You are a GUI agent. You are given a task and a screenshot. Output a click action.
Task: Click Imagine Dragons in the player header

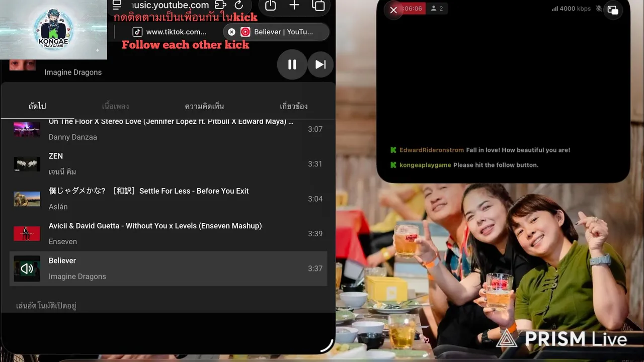point(73,72)
